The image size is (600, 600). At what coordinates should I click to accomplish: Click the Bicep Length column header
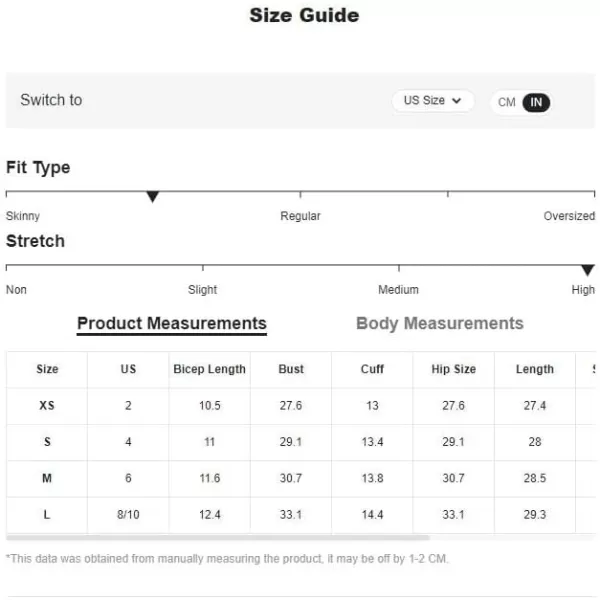click(x=209, y=369)
